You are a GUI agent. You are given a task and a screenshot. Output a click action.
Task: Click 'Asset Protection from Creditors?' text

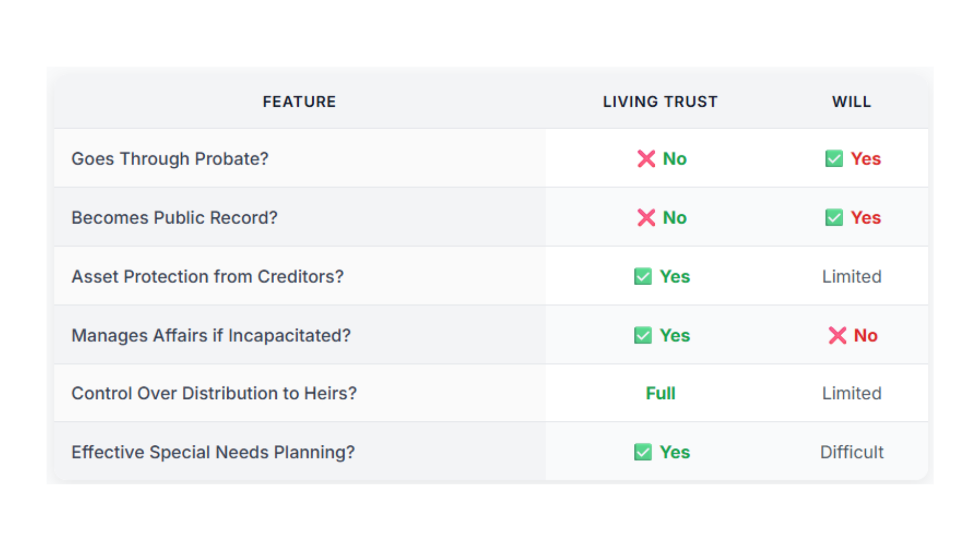tap(208, 277)
